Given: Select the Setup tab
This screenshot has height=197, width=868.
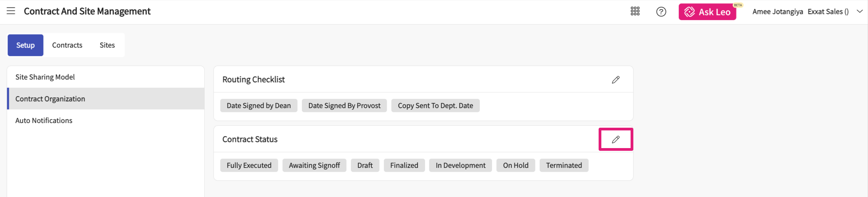Looking at the screenshot, I should click(26, 45).
